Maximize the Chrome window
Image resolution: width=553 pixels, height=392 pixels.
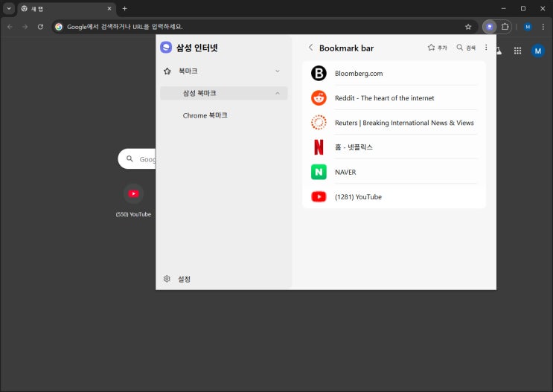(523, 8)
